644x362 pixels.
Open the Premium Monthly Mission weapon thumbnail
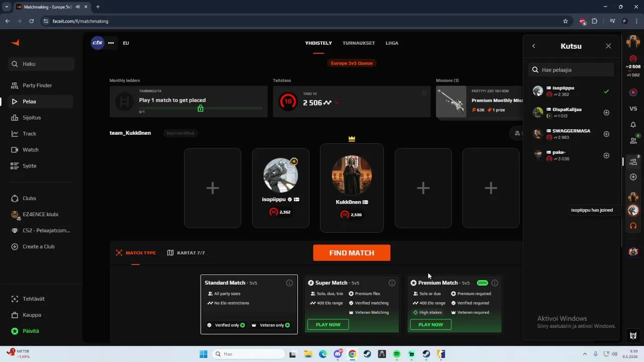click(x=451, y=102)
